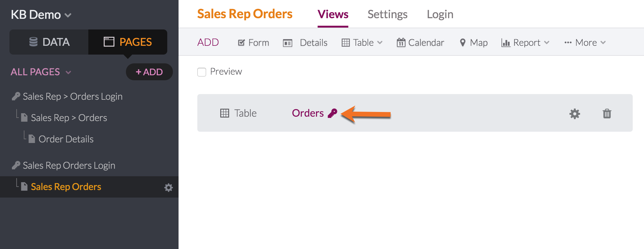Switch to the DATA section

coord(49,42)
